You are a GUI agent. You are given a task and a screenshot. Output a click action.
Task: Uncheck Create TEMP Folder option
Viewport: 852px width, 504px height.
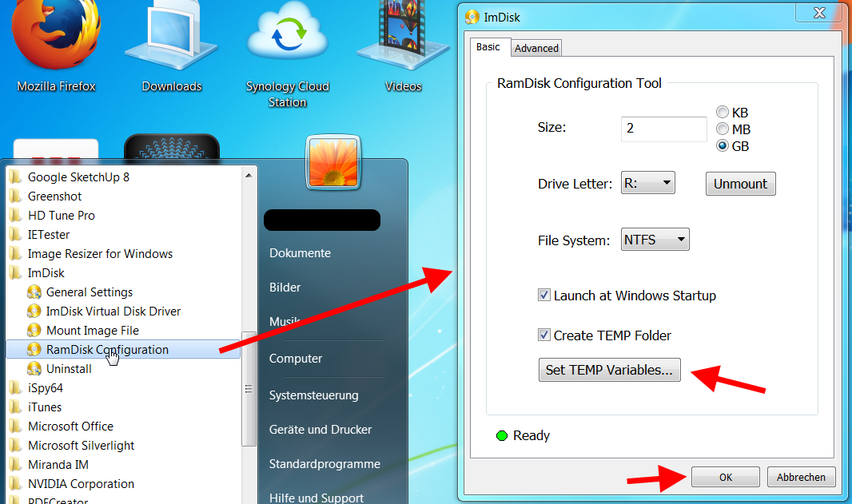click(544, 335)
